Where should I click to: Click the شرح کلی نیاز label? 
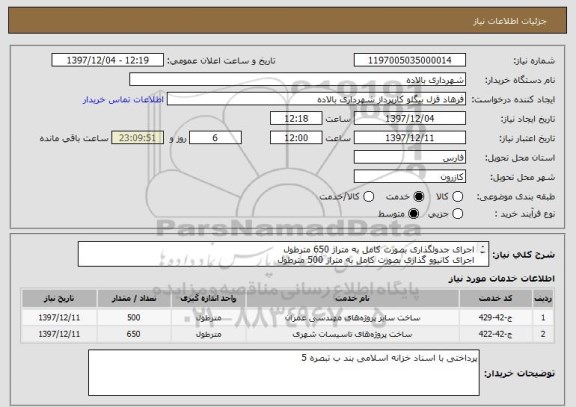point(524,254)
